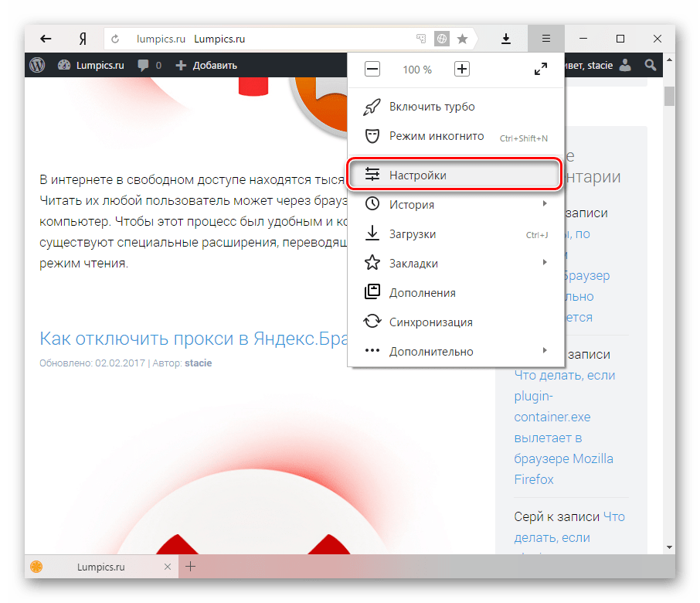Decrease zoom with the minus button
Viewport: 700px width, 603px height.
(x=372, y=70)
